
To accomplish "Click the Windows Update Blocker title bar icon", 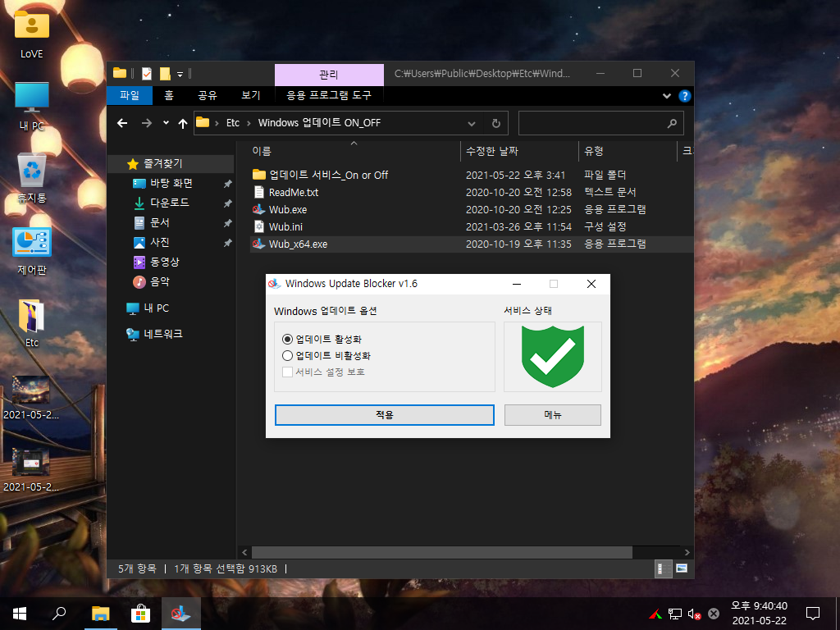I will 274,284.
